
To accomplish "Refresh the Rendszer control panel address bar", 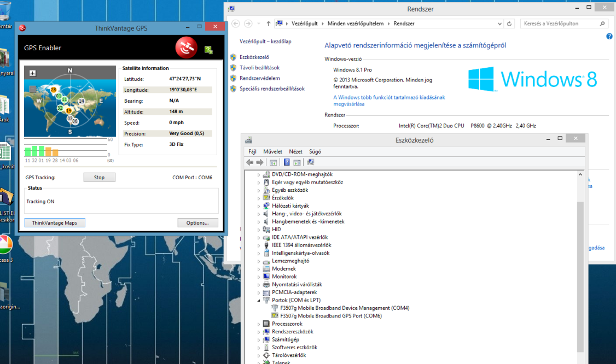I will point(509,24).
